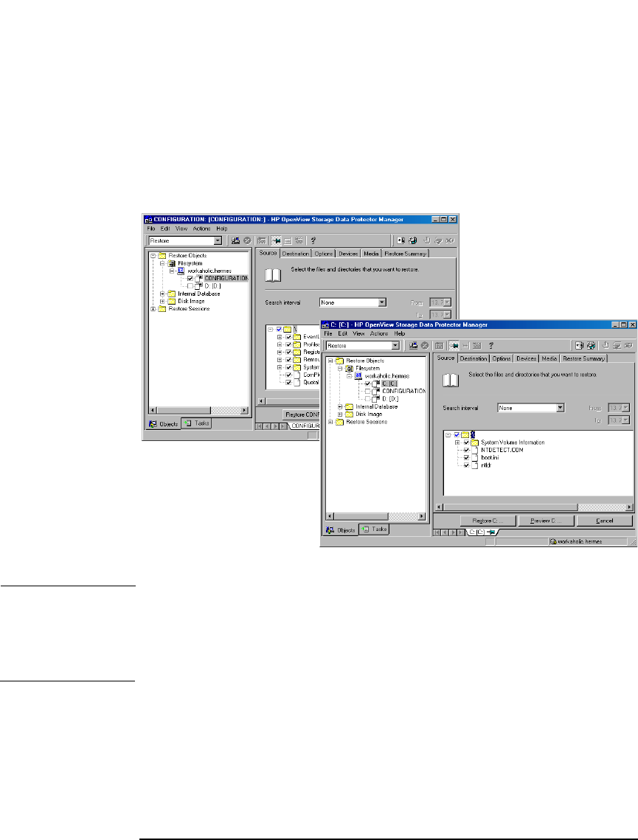
Task: Click the C: [C:] bottom session tab
Action: coord(481,532)
